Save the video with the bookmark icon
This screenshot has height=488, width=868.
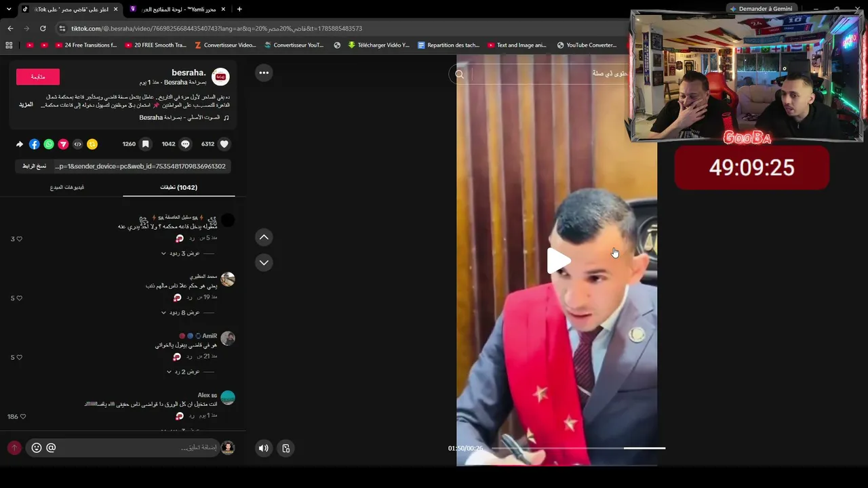(x=145, y=144)
